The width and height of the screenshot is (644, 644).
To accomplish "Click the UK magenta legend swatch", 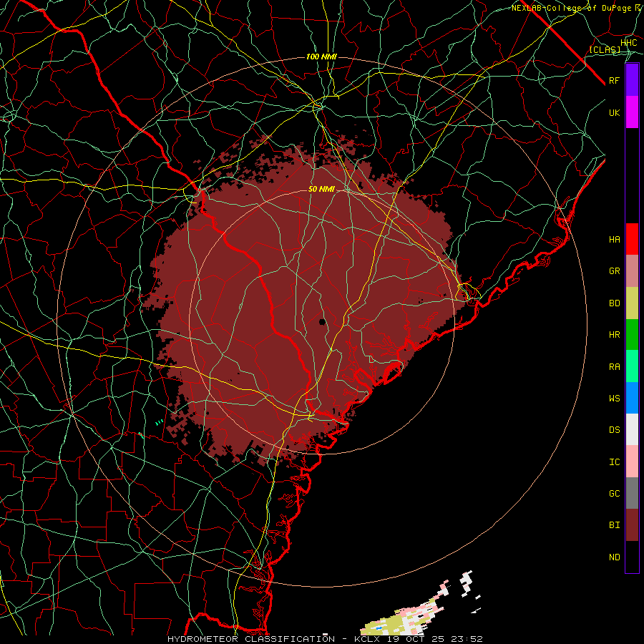I will (632, 112).
